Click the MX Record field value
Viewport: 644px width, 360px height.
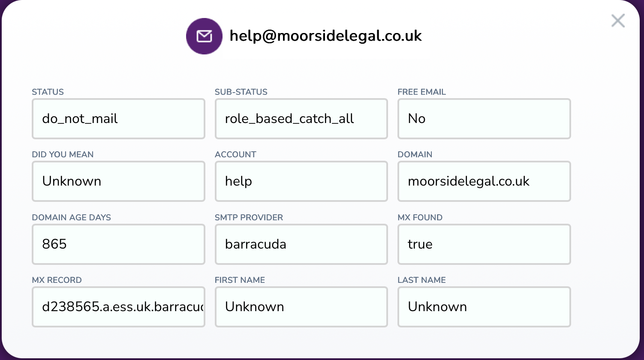(118, 307)
